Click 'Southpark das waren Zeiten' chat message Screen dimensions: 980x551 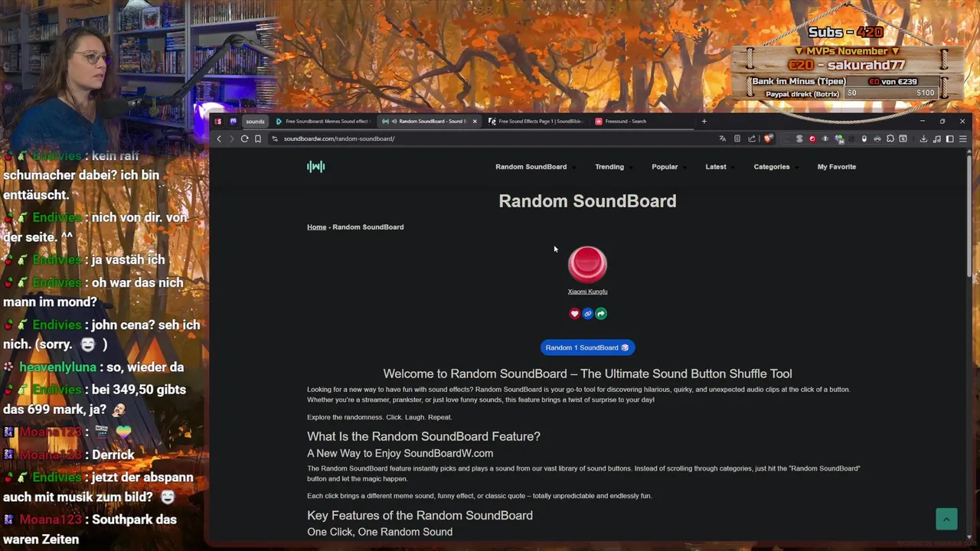coord(92,529)
